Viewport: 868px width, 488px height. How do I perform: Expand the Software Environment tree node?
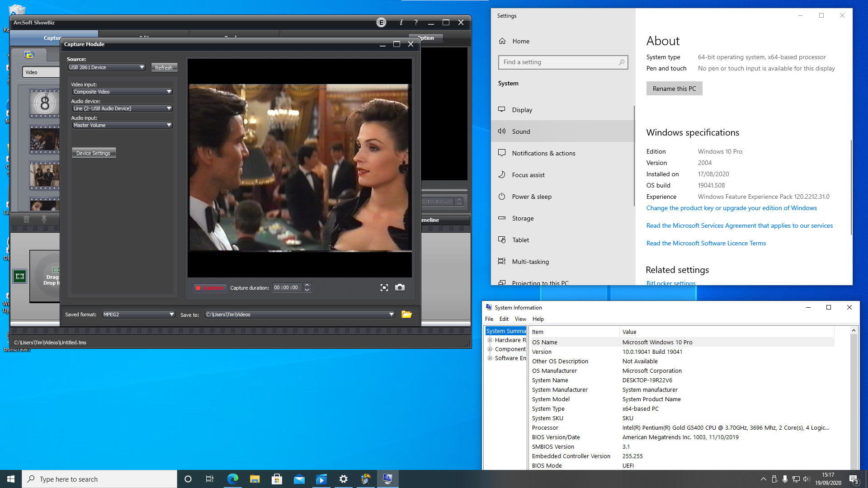point(490,358)
